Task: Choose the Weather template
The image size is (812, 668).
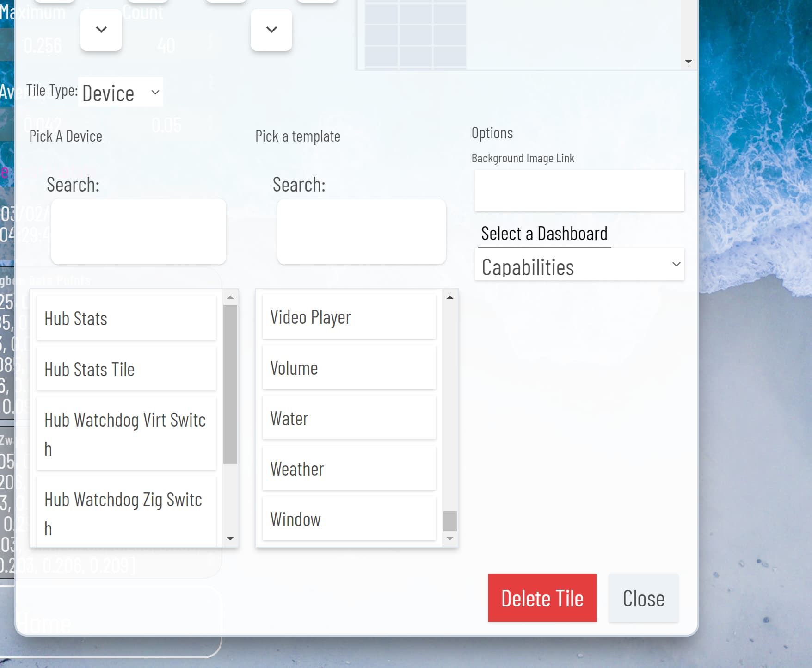Action: point(349,468)
